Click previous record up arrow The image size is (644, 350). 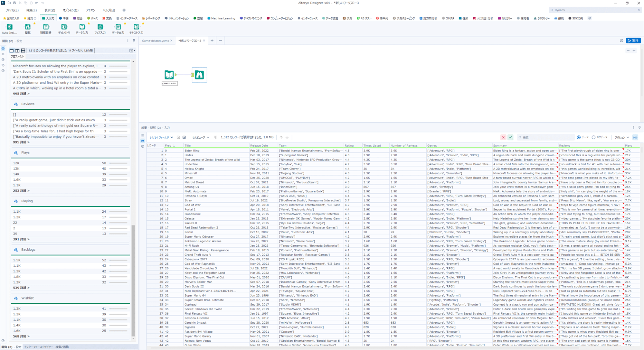pyautogui.click(x=281, y=137)
